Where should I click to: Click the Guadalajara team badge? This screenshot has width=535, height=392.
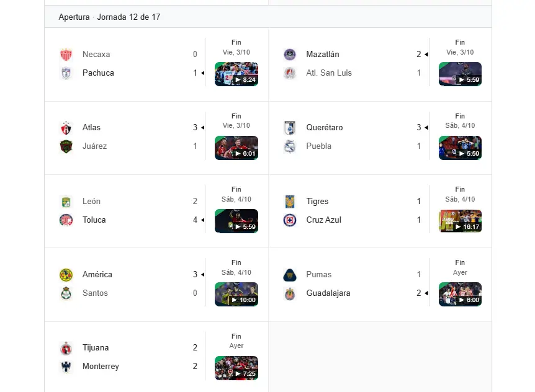coord(290,293)
